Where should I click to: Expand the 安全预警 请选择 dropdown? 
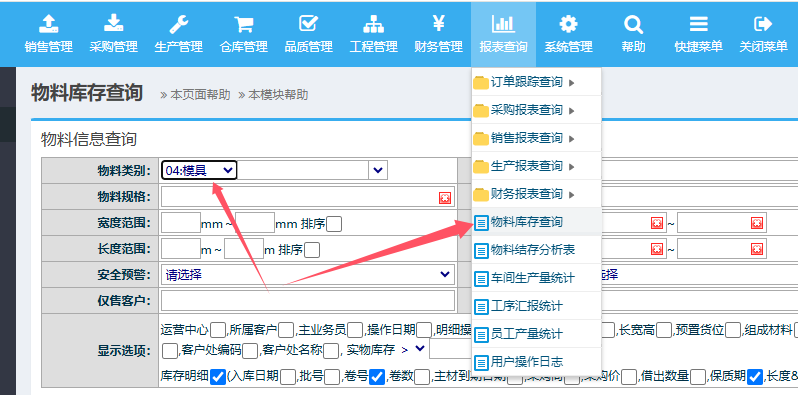coord(307,275)
